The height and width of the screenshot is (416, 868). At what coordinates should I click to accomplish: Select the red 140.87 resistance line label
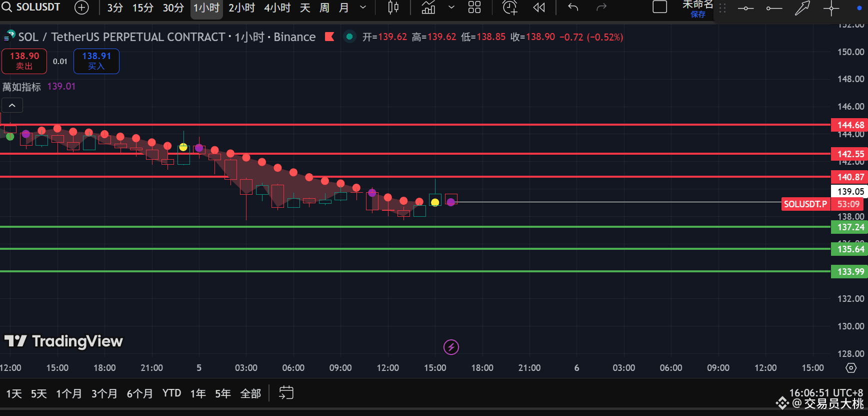[849, 177]
